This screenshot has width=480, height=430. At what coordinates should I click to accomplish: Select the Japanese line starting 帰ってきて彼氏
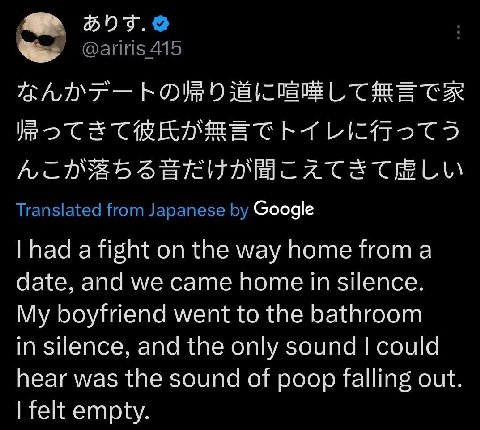pyautogui.click(x=239, y=131)
